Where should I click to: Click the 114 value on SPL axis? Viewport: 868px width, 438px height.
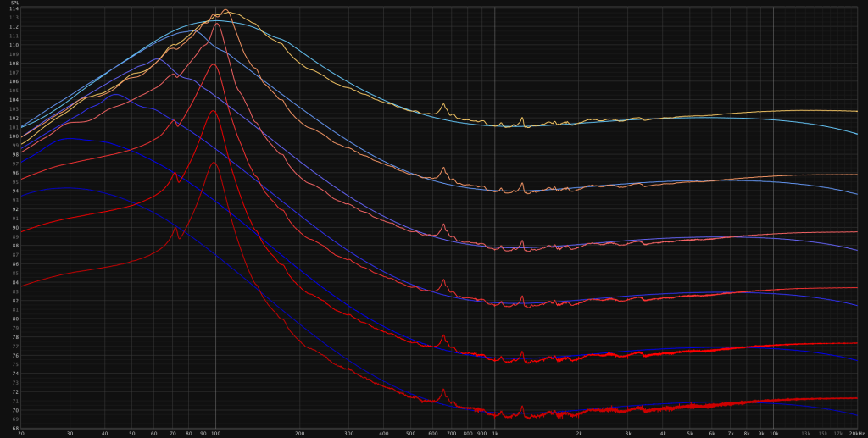coord(14,8)
